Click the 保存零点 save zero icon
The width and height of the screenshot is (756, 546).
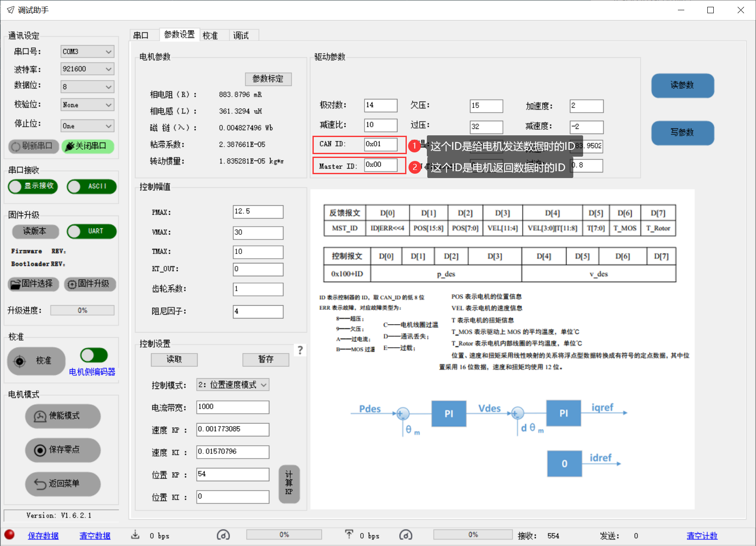coord(40,450)
